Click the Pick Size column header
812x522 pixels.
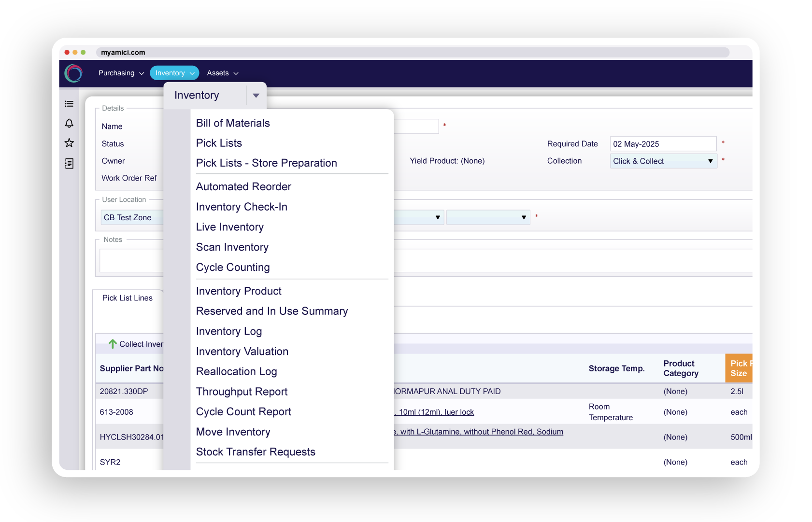(739, 368)
